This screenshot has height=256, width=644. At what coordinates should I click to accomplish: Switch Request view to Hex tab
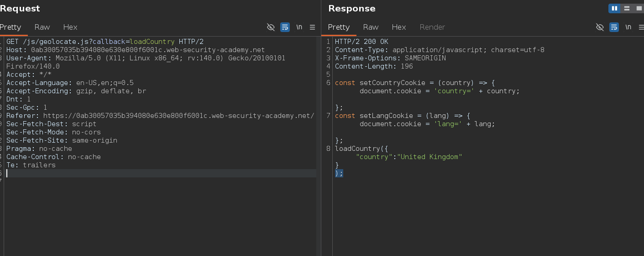(70, 27)
